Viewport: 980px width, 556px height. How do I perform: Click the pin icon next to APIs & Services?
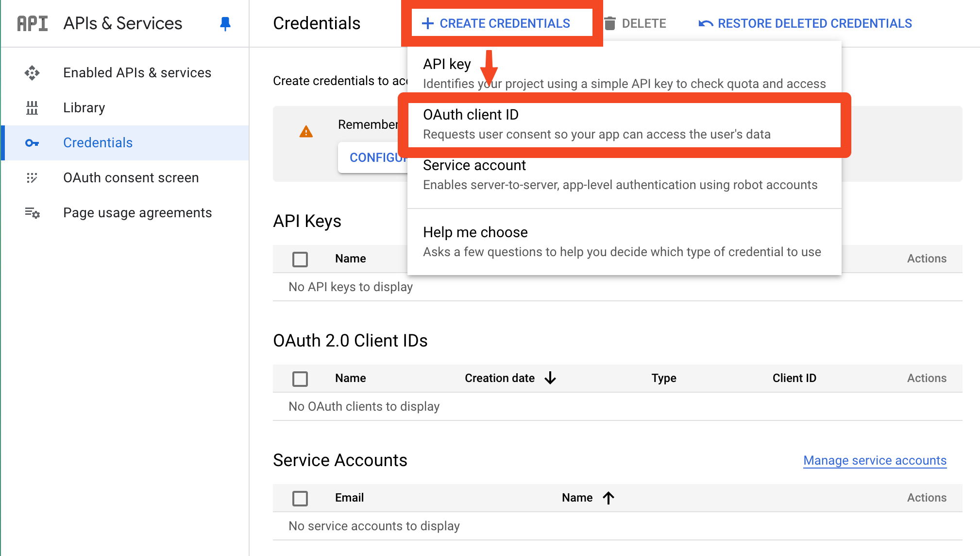pyautogui.click(x=225, y=24)
